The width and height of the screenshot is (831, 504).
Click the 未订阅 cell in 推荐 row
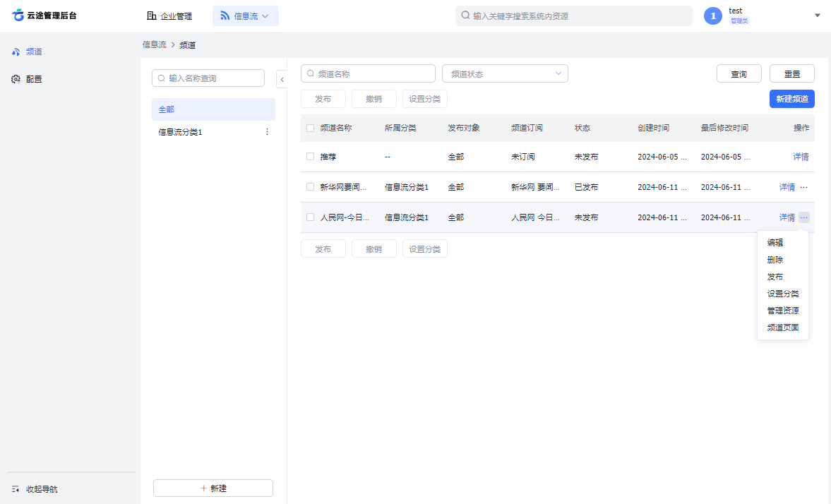(523, 157)
